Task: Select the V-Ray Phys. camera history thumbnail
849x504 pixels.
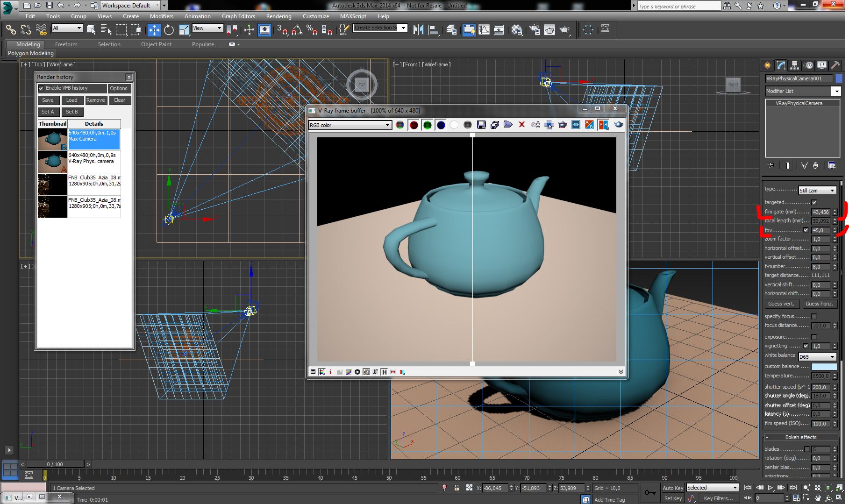Action: [52, 162]
